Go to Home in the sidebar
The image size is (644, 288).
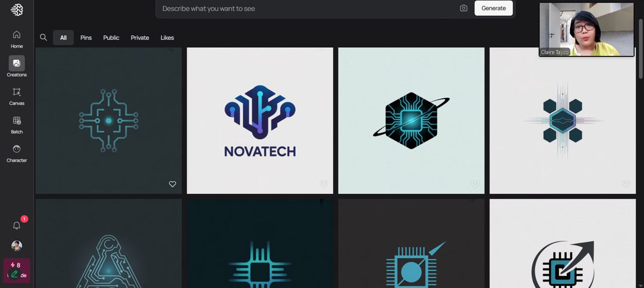click(17, 39)
